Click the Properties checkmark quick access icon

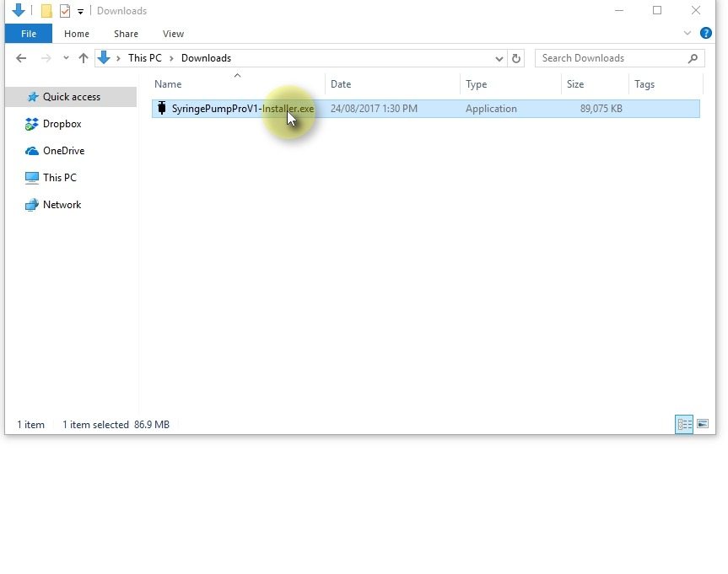pos(65,11)
